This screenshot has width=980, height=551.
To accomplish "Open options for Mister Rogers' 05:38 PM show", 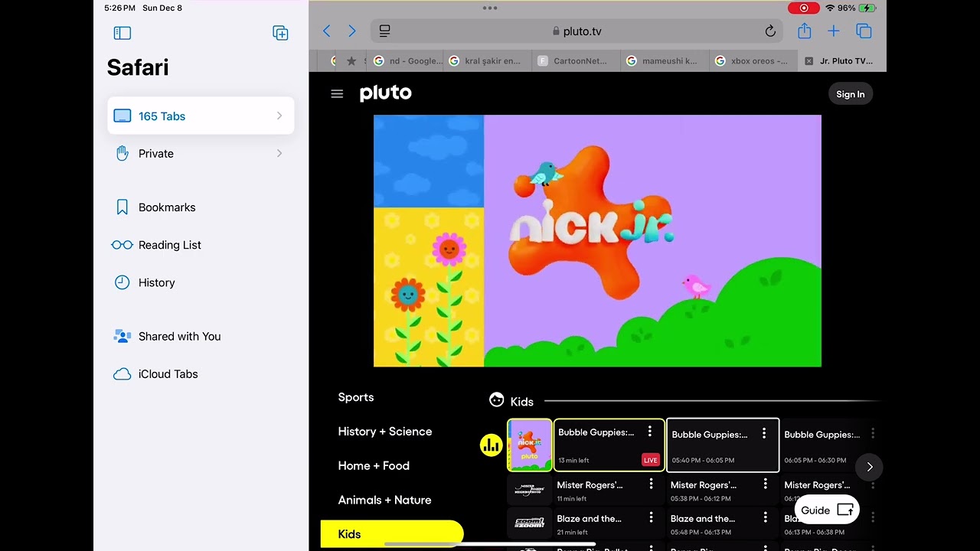I will (765, 484).
